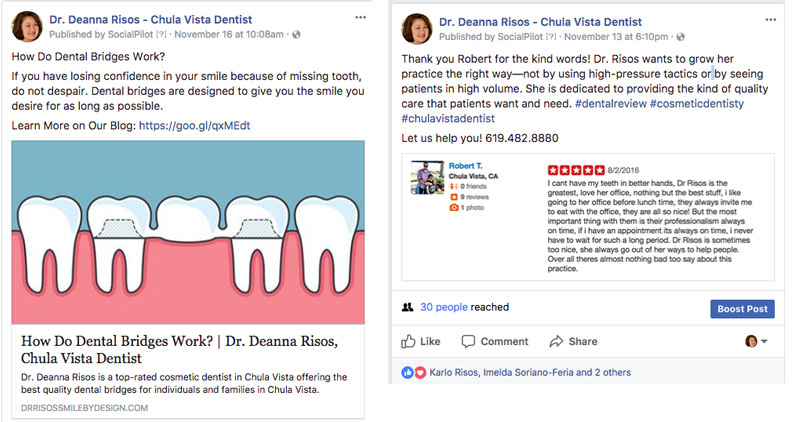Image resolution: width=792 pixels, height=422 pixels.
Task: Click #cosmeticdentisty hashtag
Action: click(x=697, y=104)
